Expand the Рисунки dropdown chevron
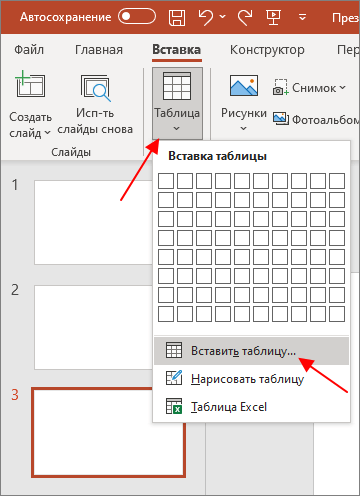Screen dimensions: 360x496 [x=244, y=128]
